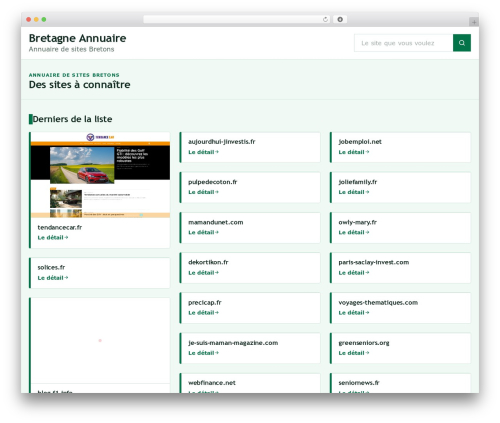Image resolution: width=500 pixels, height=423 pixels.
Task: Open jobemploi.net title
Action: [360, 142]
